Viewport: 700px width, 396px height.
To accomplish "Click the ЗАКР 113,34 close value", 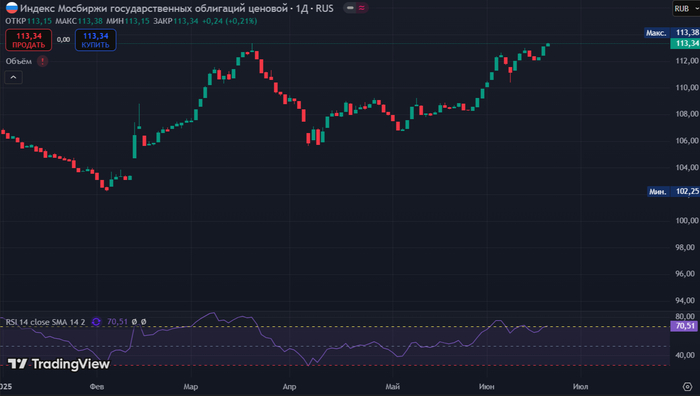I will (175, 21).
